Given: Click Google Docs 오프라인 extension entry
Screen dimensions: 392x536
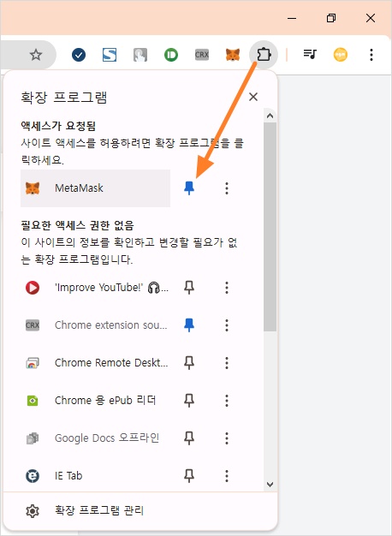Looking at the screenshot, I should [x=95, y=438].
